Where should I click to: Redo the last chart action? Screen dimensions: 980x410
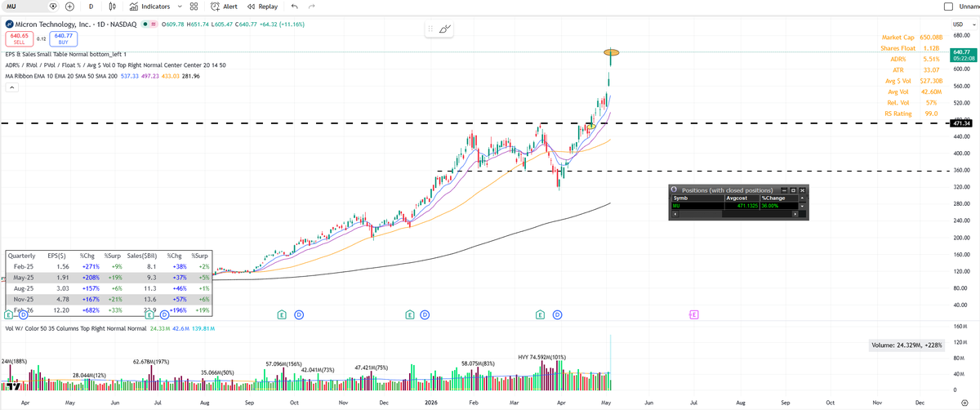click(312, 7)
